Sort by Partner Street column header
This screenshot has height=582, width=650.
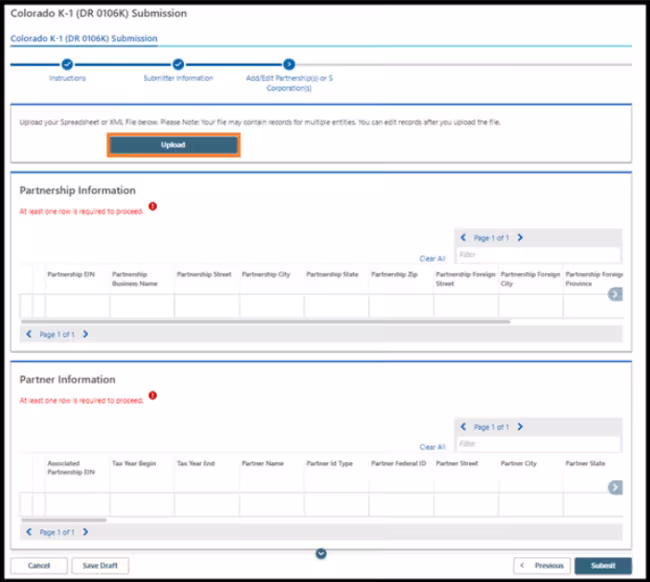pos(457,463)
